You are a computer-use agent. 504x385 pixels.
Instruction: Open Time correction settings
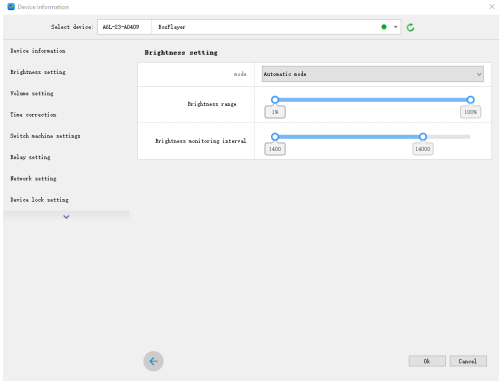(33, 115)
